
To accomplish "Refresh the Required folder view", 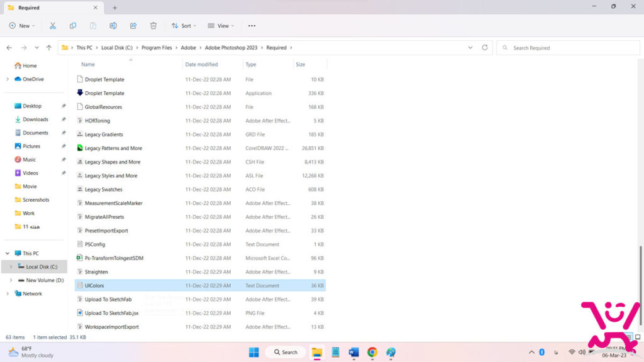I will point(485,48).
